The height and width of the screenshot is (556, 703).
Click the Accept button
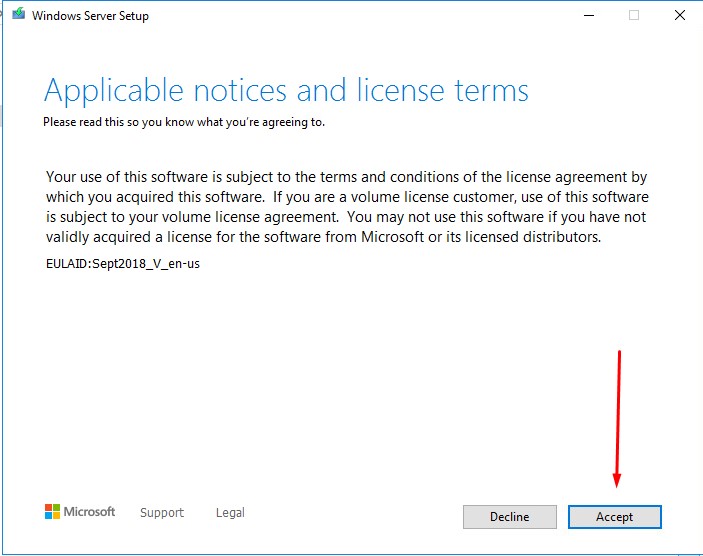tap(614, 517)
